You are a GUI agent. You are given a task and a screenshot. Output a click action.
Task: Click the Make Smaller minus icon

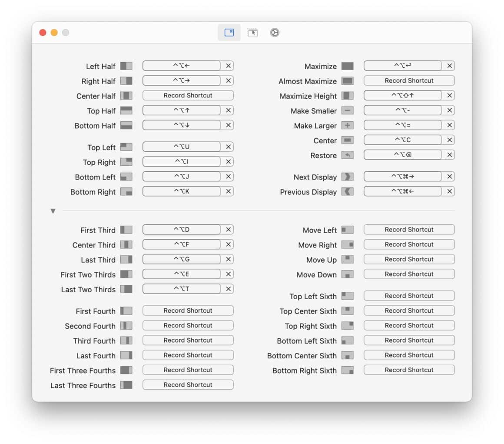(x=348, y=110)
